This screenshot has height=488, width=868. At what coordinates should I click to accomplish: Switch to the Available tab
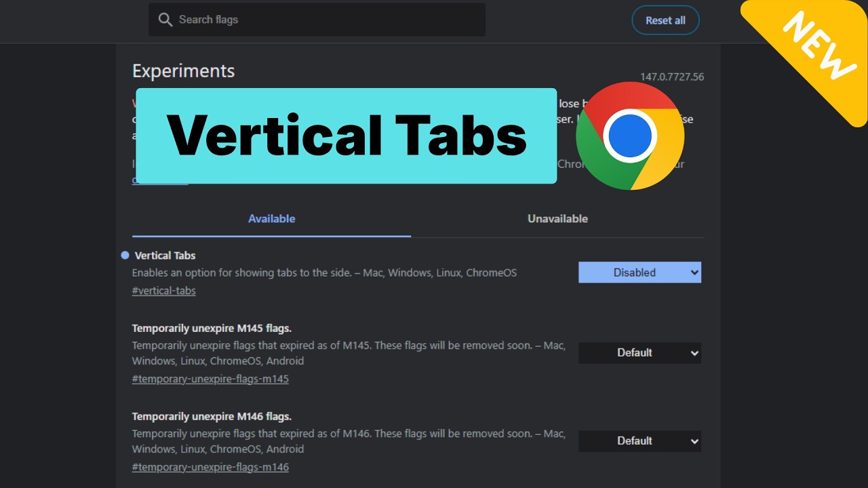[271, 219]
